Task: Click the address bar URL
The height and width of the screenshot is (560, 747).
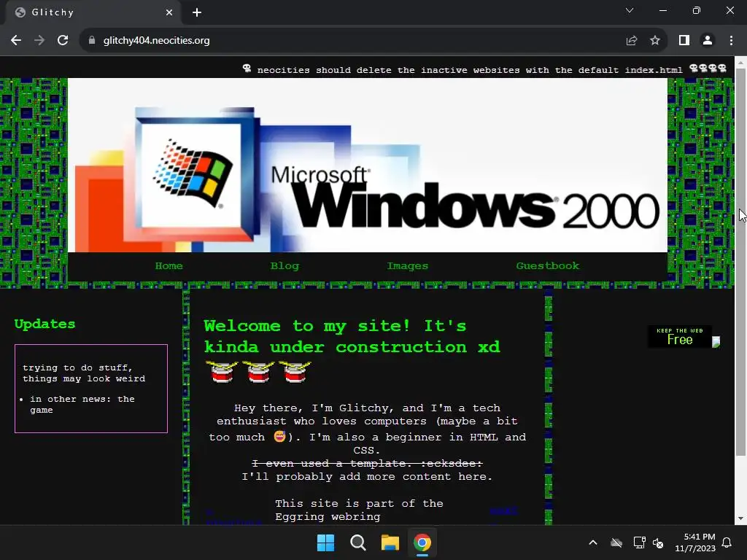Action: (x=156, y=41)
